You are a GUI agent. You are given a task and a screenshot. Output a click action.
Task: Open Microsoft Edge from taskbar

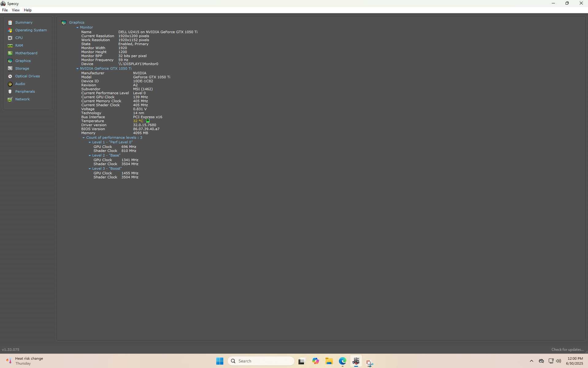pos(342,361)
